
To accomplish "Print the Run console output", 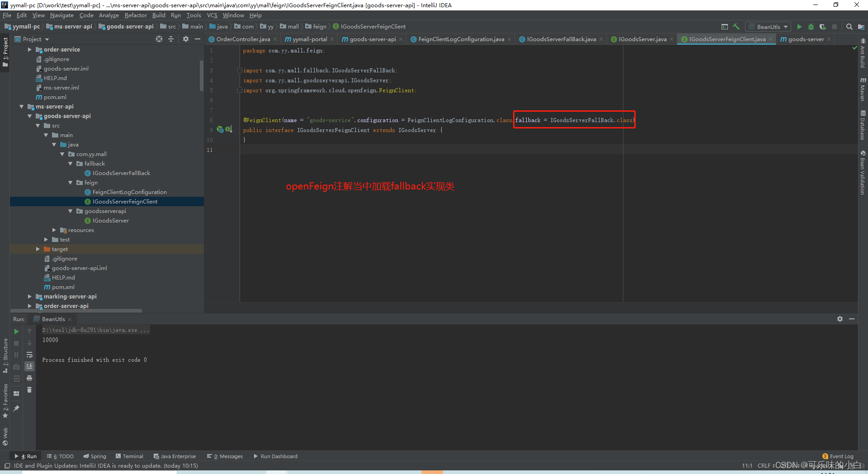I will click(x=29, y=378).
